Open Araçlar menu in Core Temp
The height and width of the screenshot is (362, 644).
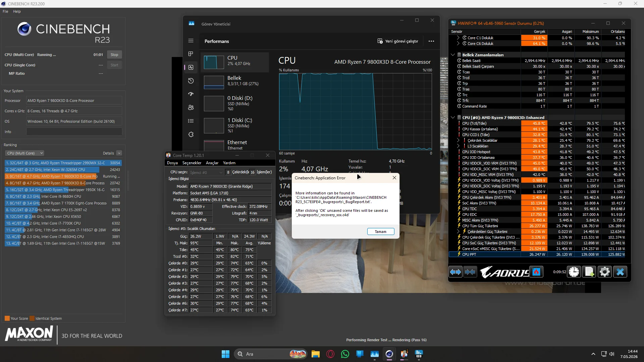(x=212, y=163)
